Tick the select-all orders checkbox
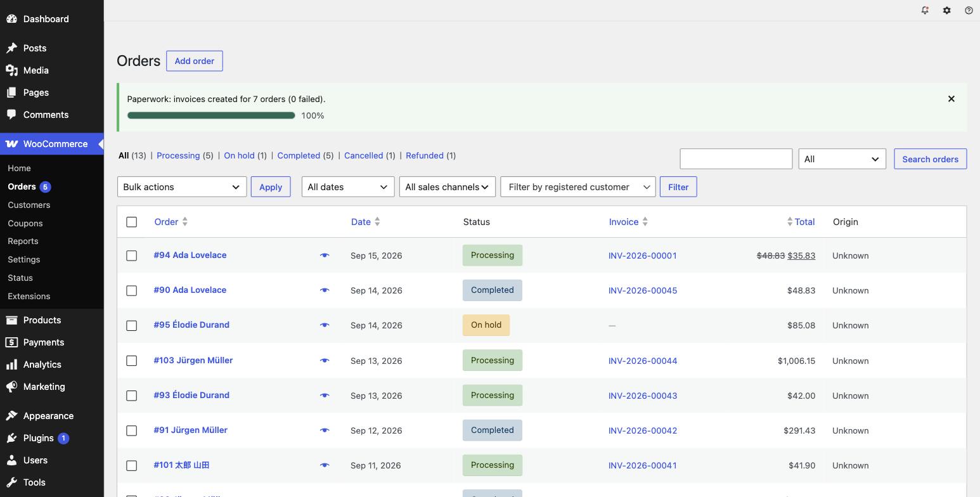980x497 pixels. click(x=132, y=222)
